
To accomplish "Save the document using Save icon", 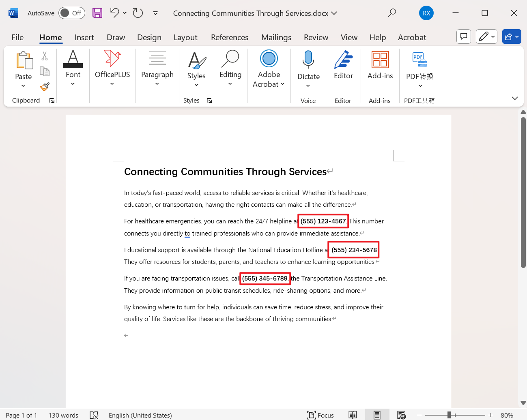I will pos(97,13).
